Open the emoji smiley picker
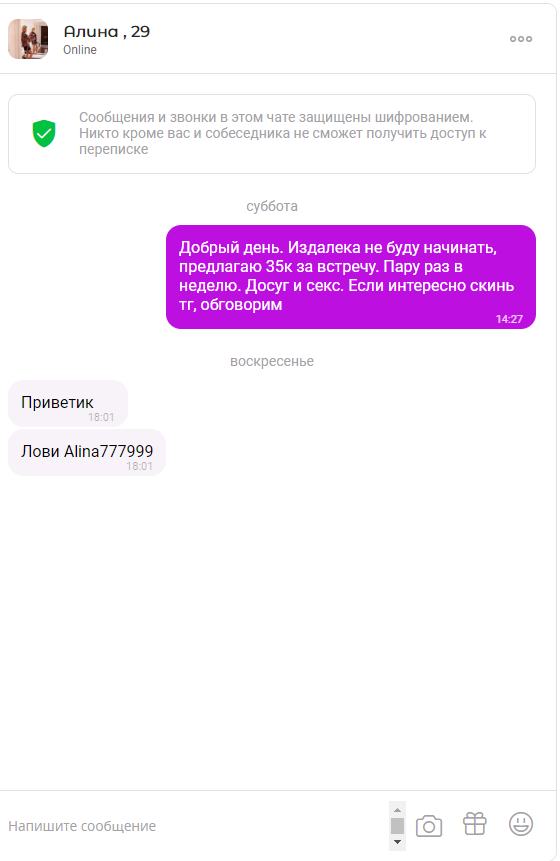The width and height of the screenshot is (560, 861). click(x=520, y=824)
